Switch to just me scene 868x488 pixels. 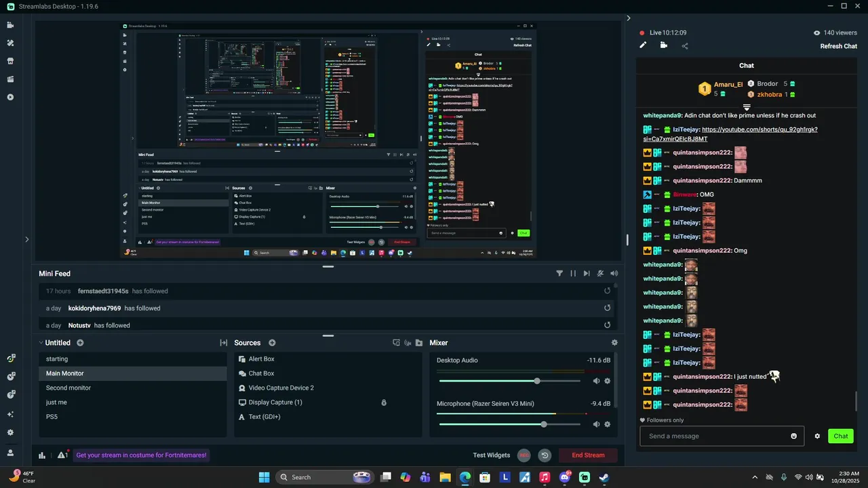pos(133,403)
